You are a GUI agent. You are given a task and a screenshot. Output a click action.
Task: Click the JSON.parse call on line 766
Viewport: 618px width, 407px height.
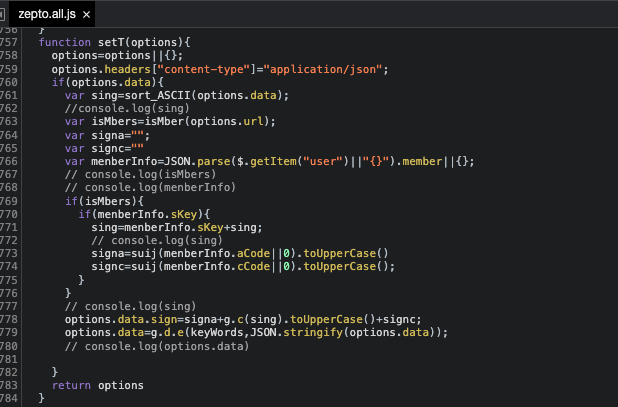click(x=197, y=161)
